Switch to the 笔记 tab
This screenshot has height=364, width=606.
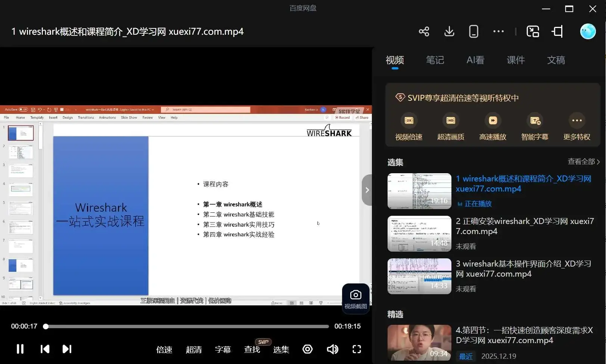435,60
